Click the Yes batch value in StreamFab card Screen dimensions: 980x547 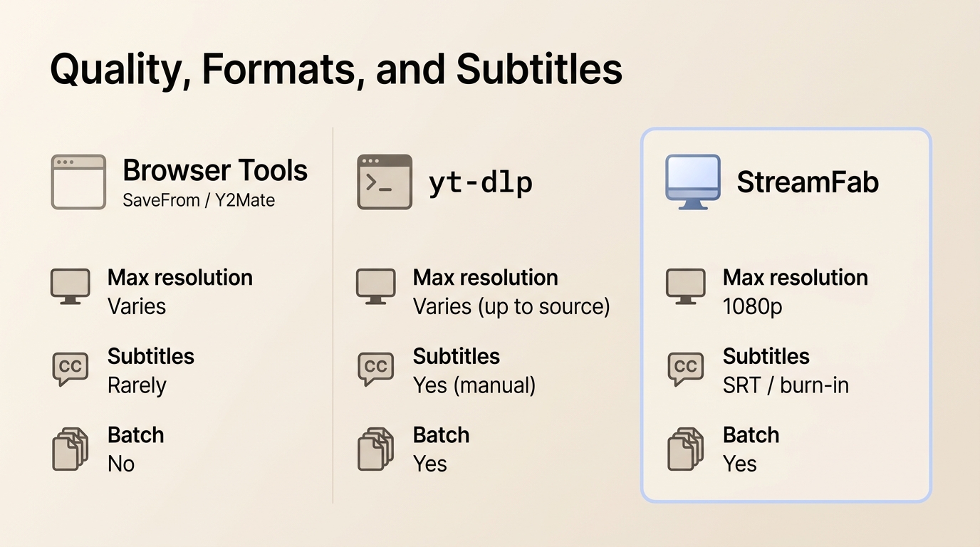[x=740, y=464]
